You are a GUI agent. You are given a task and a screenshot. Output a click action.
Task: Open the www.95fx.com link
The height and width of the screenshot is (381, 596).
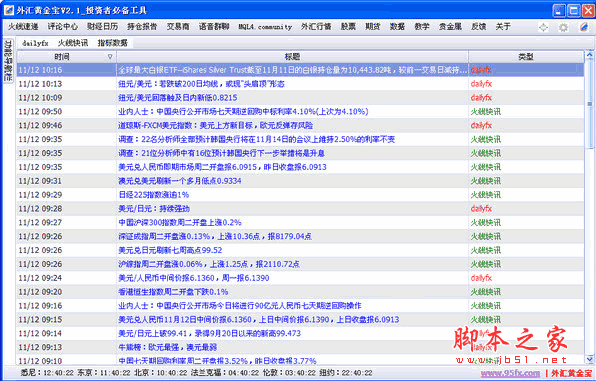pyautogui.click(x=510, y=373)
